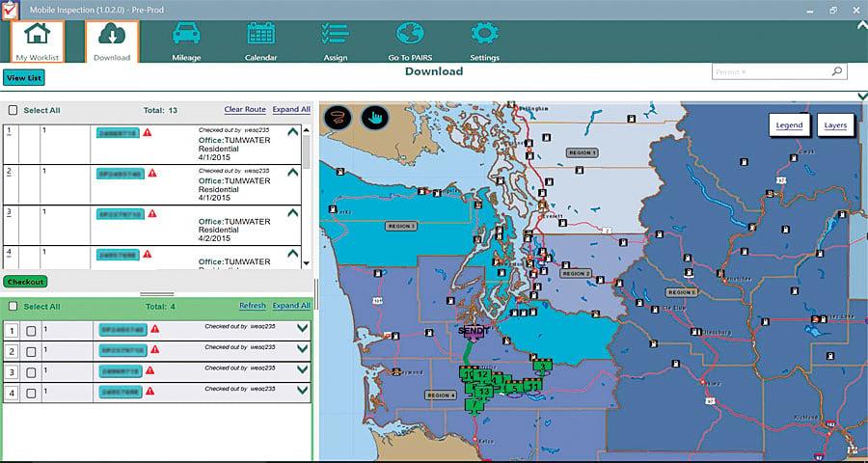Check Select All in top list

[14, 110]
